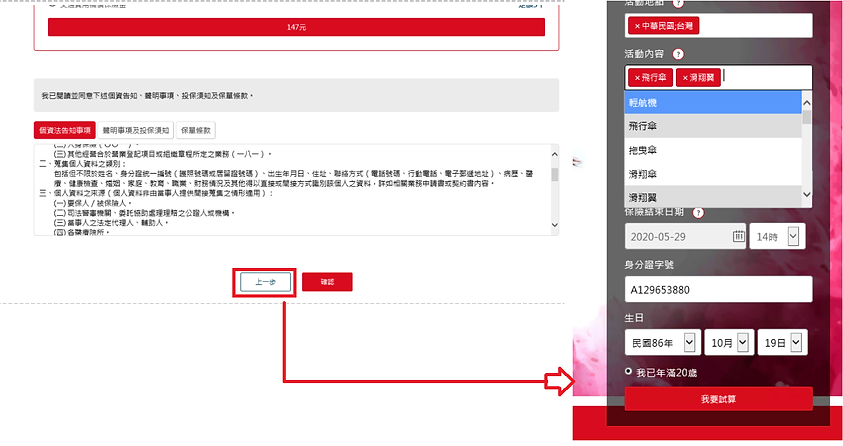
Task: Click the ID field containing A129653880
Action: coord(718,290)
